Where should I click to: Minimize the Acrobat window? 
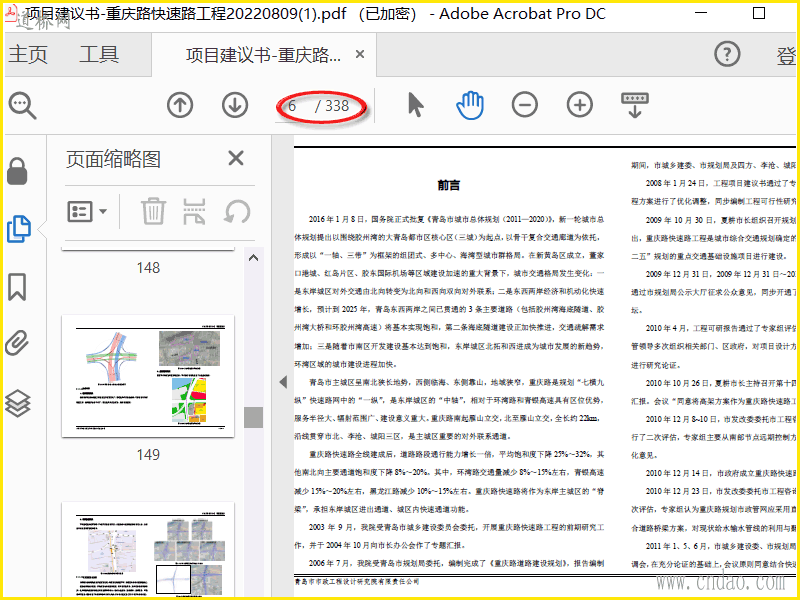point(702,13)
